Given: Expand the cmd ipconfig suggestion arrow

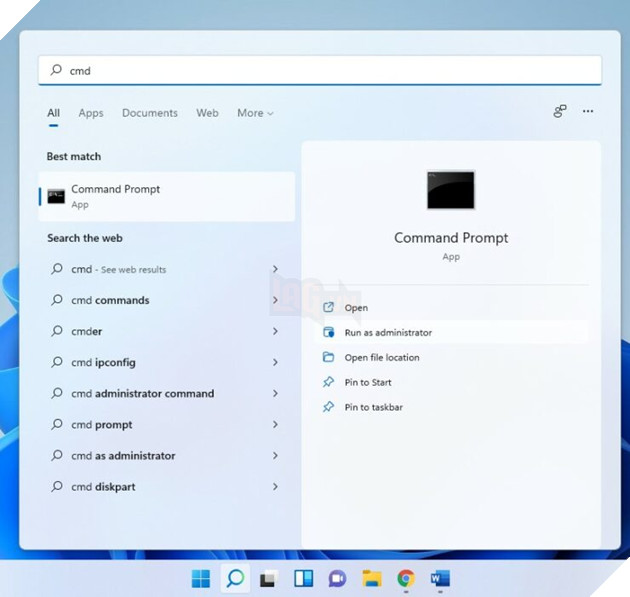Looking at the screenshot, I should coord(275,362).
